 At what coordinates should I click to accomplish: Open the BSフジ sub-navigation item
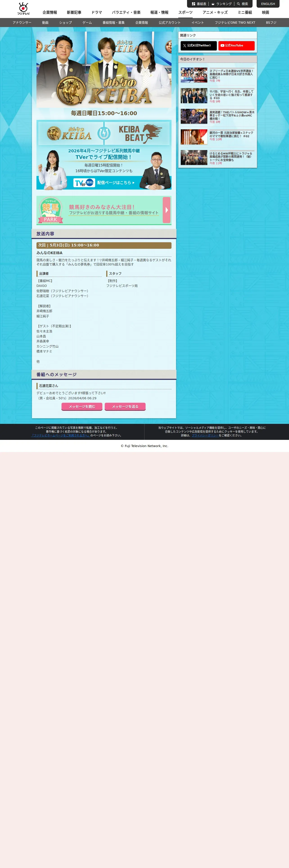[271, 23]
